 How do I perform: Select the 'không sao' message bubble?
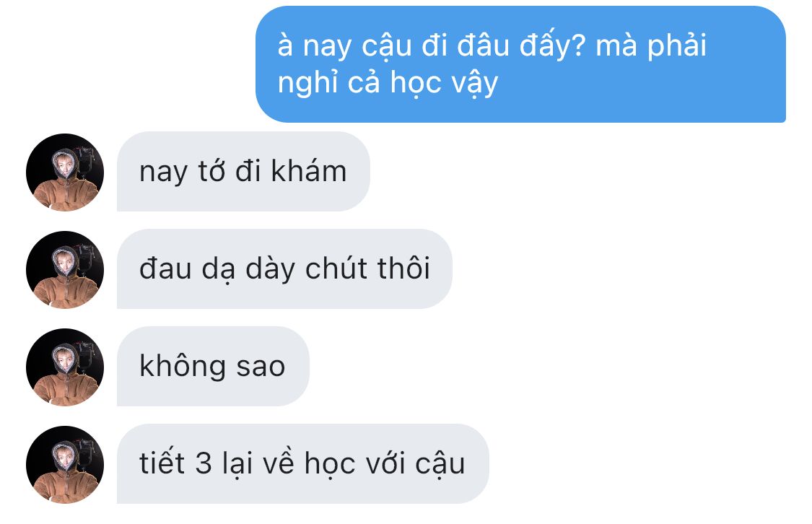tap(213, 366)
